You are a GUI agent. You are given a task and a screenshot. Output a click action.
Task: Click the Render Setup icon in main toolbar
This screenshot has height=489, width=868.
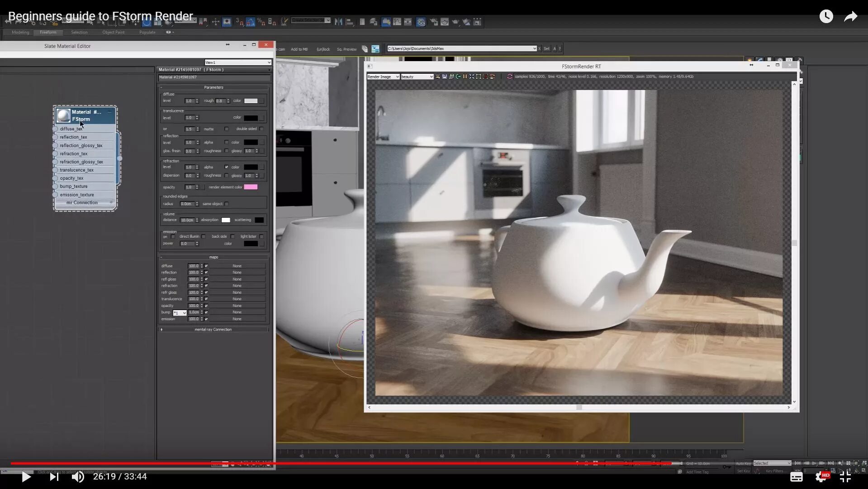point(433,22)
